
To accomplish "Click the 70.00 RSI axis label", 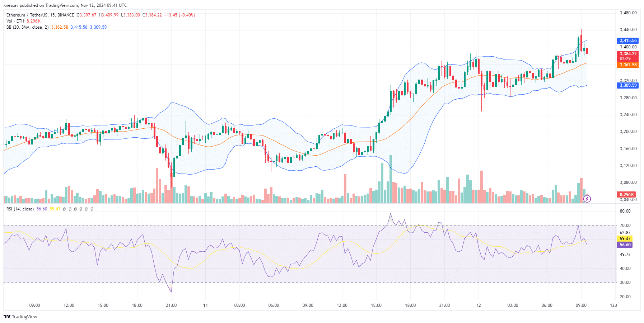I will 625,225.
